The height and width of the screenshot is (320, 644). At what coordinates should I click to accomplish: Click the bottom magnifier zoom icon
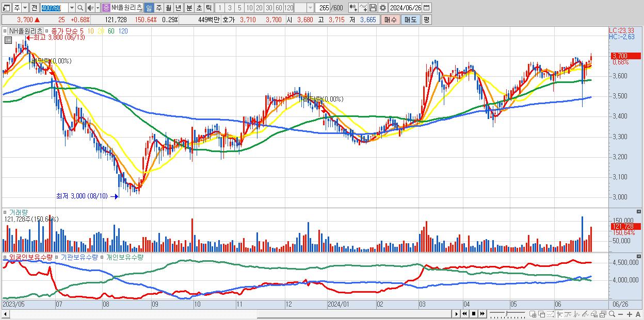(x=611, y=314)
